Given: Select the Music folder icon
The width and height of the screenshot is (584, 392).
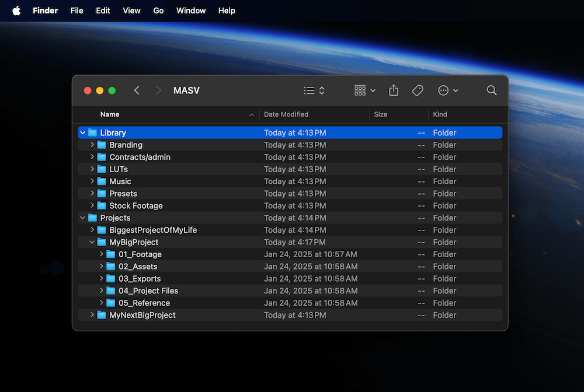Looking at the screenshot, I should (102, 181).
